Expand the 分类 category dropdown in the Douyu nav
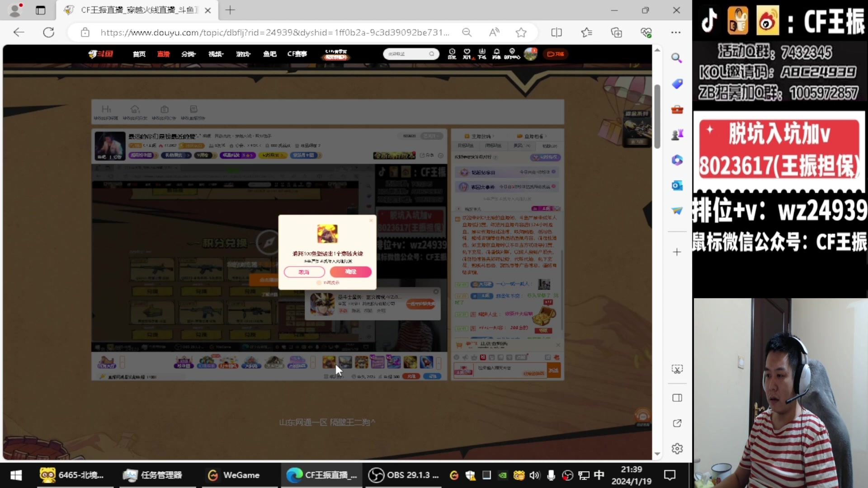 pyautogui.click(x=188, y=54)
